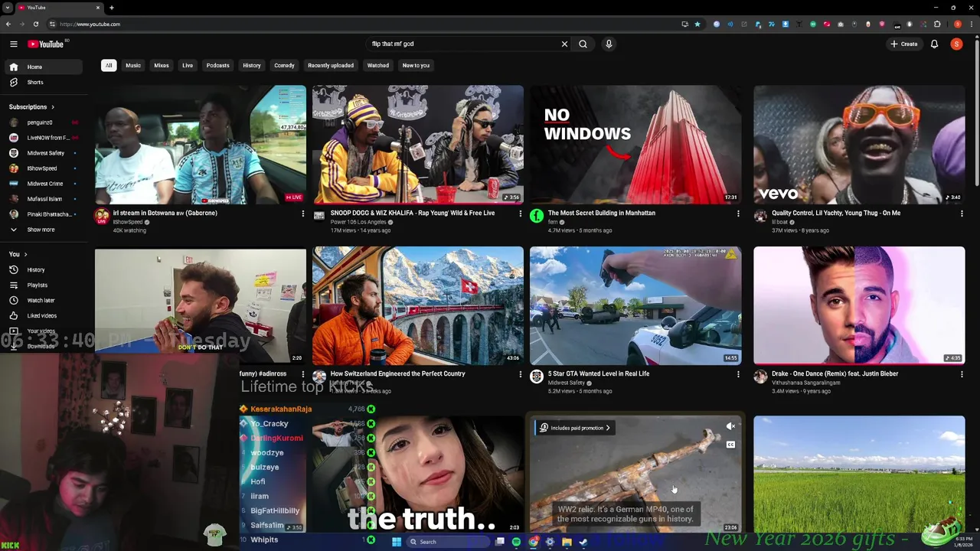Viewport: 980px width, 551px height.
Task: Open File Explorer from the taskbar
Action: [567, 542]
